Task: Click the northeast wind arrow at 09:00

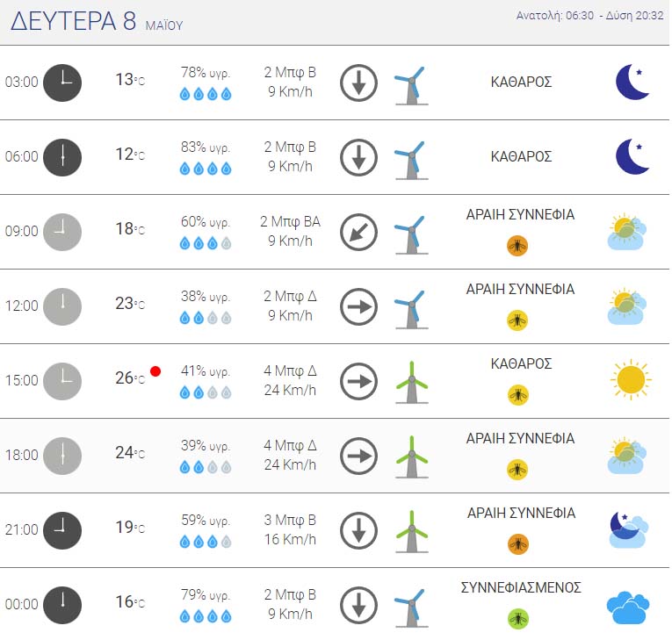Action: 358,232
